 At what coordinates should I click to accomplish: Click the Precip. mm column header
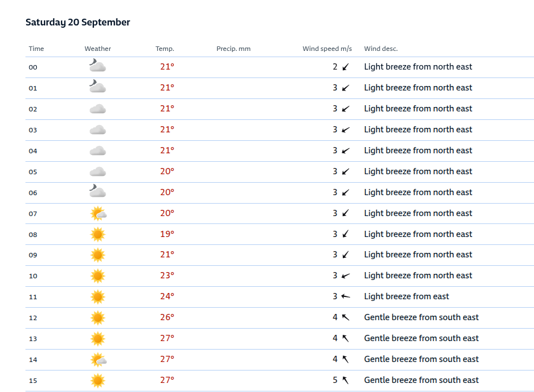pos(233,49)
